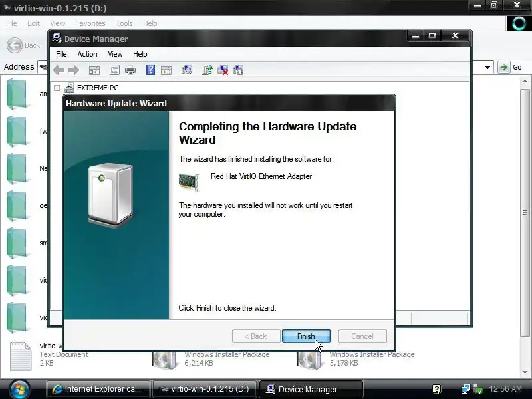Viewport: 532px width, 399px height.
Task: Click the Print toolbar icon in Device Manager
Action: pos(130,70)
